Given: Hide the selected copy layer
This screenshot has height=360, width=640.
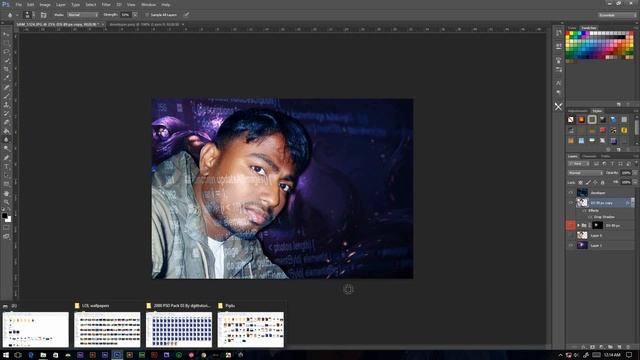Looking at the screenshot, I should [571, 202].
